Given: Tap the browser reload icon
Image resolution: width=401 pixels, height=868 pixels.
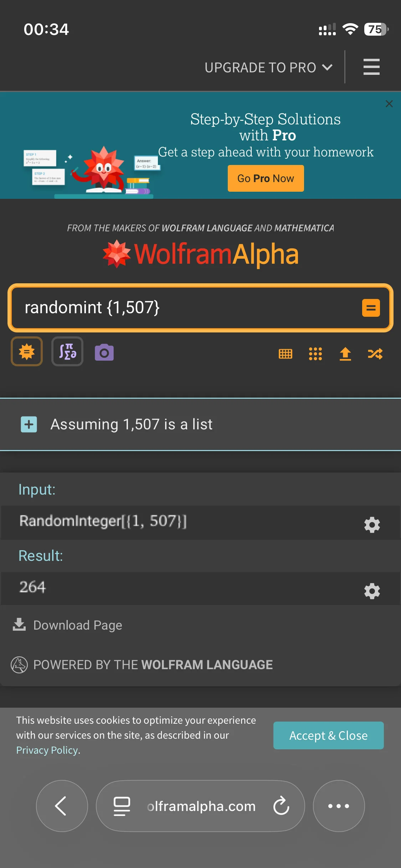Looking at the screenshot, I should coord(281,806).
